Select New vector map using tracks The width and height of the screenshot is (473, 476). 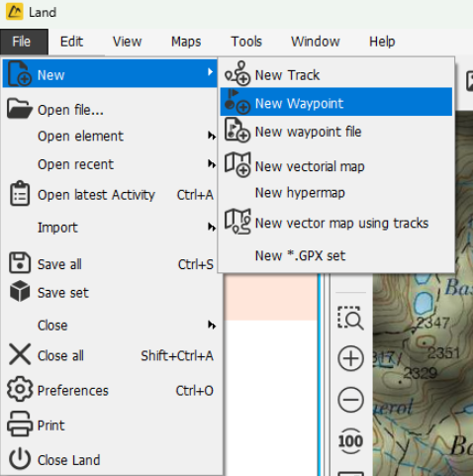(x=336, y=222)
